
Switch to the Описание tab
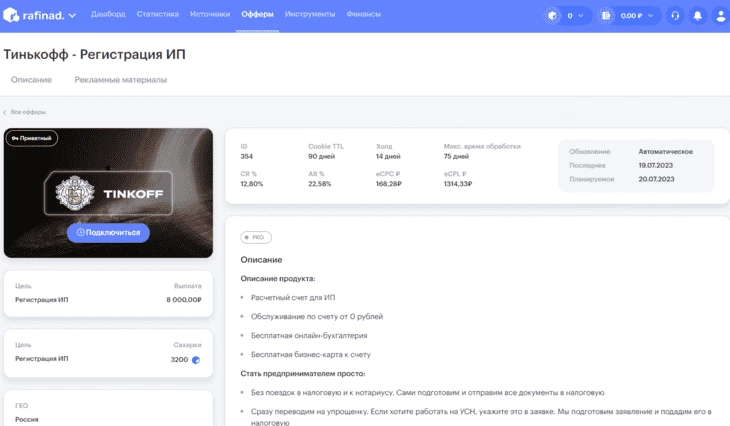click(31, 80)
